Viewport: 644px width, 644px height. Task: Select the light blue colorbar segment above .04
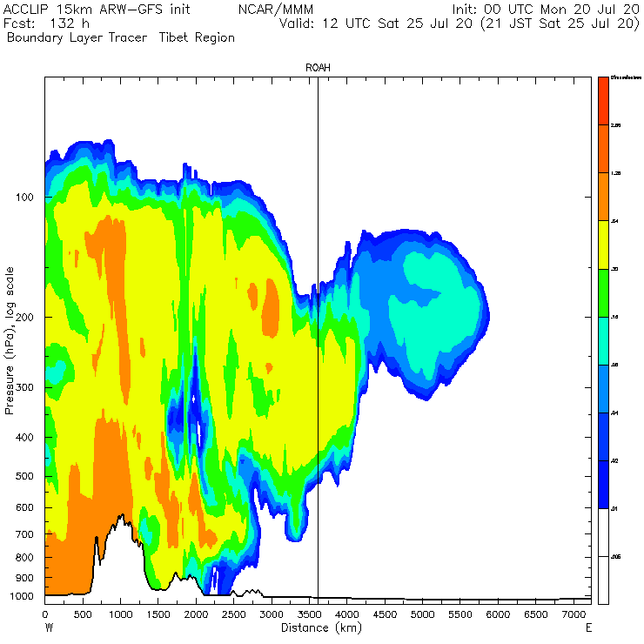(603, 388)
